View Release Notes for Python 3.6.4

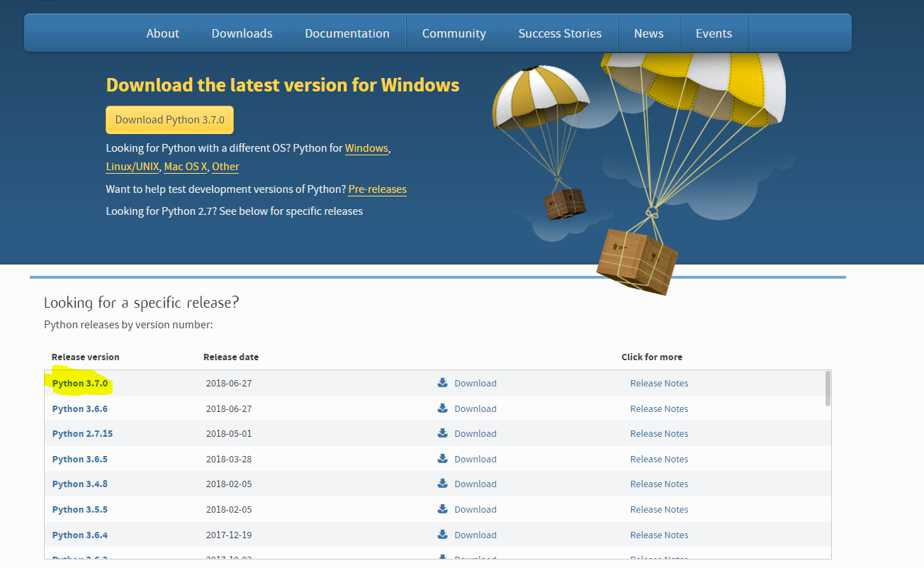coord(659,535)
